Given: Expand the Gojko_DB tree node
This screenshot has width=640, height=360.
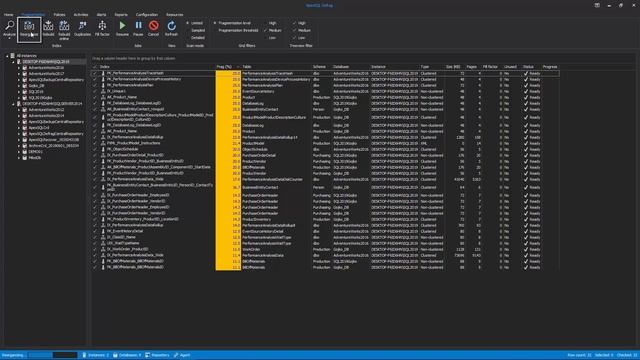Looking at the screenshot, I should pyautogui.click(x=19, y=86).
